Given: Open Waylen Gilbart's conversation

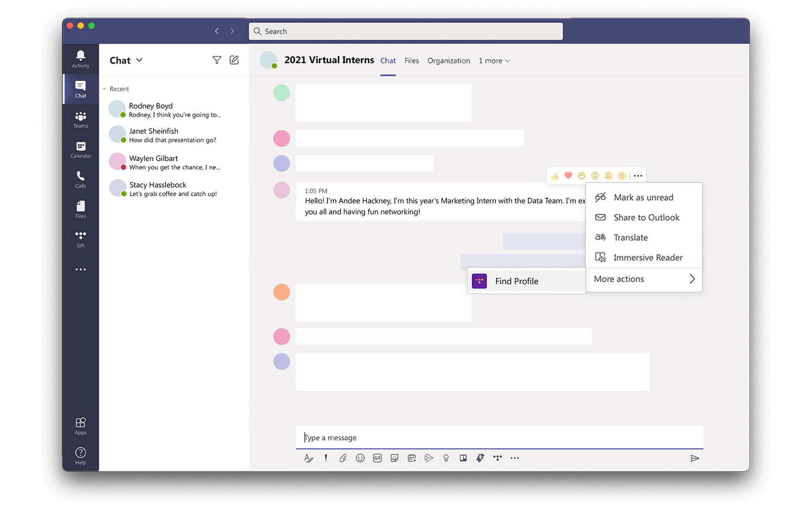Looking at the screenshot, I should pos(171,162).
